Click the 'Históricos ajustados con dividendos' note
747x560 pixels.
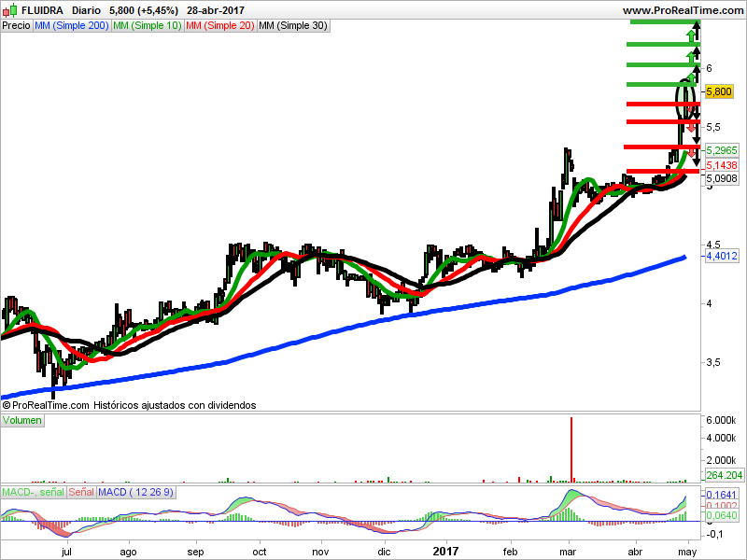(175, 405)
